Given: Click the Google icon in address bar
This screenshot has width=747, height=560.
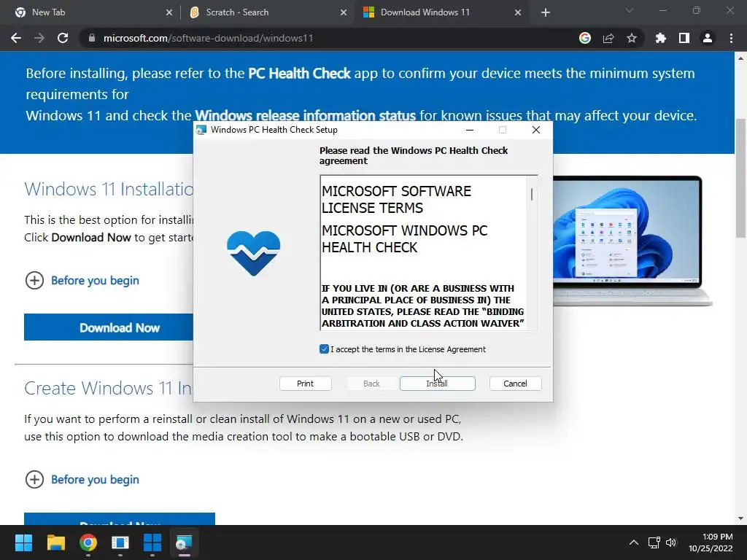Looking at the screenshot, I should click(585, 38).
